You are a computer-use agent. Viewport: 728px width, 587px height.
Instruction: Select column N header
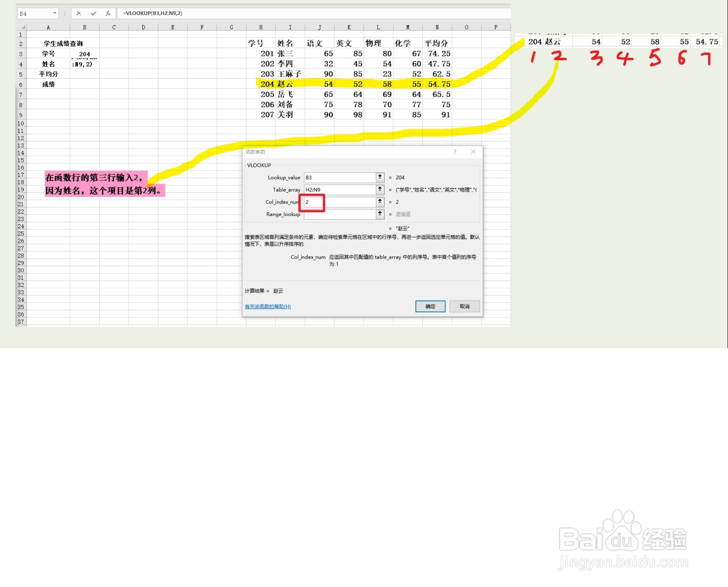437,27
